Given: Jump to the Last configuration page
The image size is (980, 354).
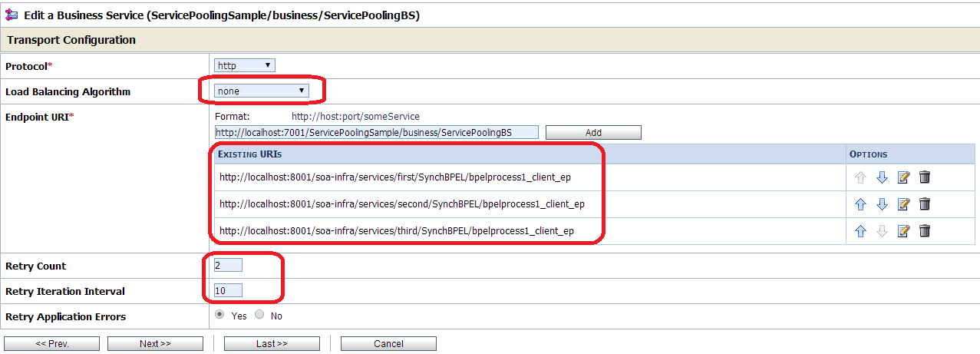Looking at the screenshot, I should tap(272, 344).
